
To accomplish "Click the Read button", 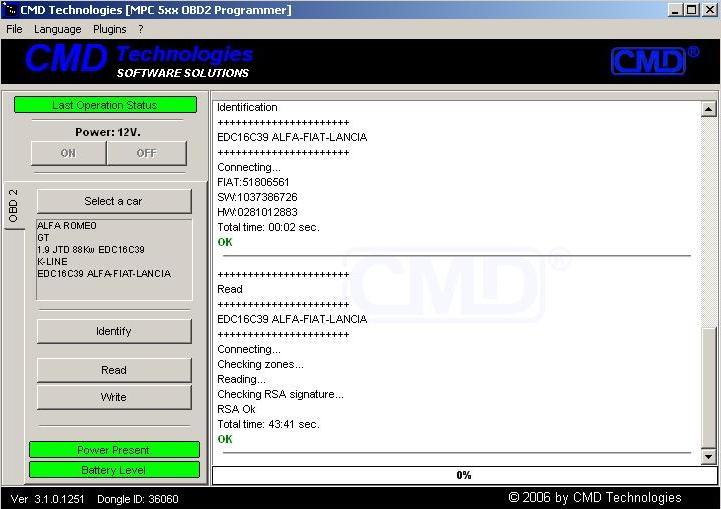I will [113, 370].
